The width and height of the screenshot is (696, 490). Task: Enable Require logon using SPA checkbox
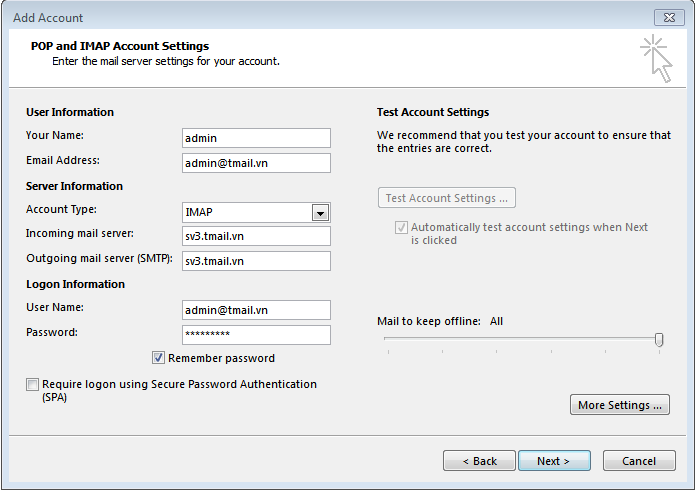coord(33,385)
